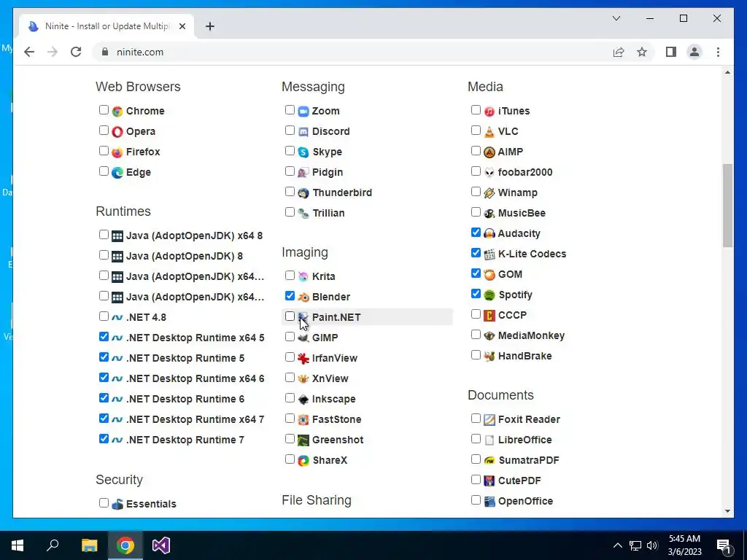This screenshot has width=747, height=560.
Task: Click the iTunes icon
Action: click(x=489, y=112)
